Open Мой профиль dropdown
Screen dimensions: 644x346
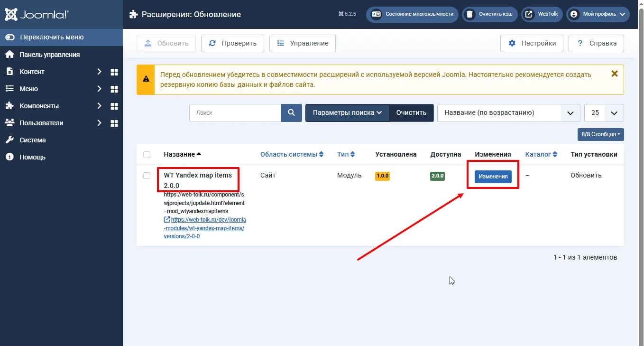pos(598,14)
